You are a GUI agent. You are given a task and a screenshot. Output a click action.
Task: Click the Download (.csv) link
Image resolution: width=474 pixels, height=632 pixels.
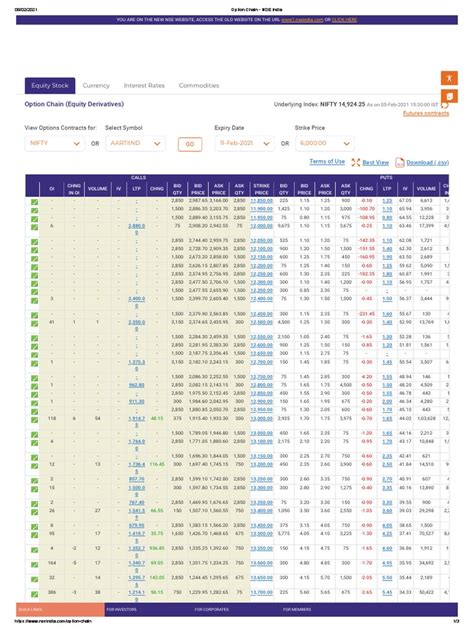coord(428,162)
